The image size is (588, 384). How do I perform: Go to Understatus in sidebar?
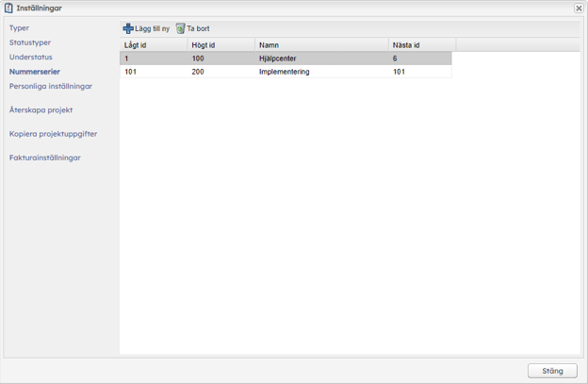tap(31, 58)
